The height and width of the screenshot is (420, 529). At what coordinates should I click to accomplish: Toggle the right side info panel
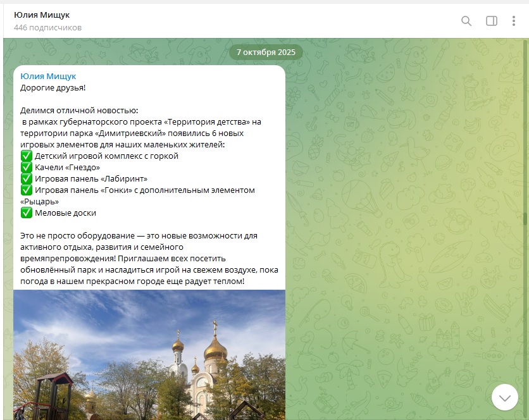(x=492, y=21)
